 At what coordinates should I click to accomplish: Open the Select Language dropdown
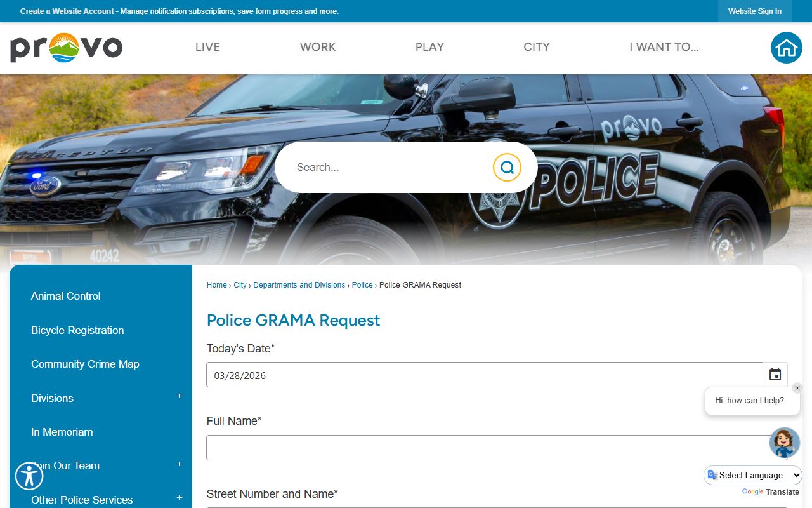(753, 475)
